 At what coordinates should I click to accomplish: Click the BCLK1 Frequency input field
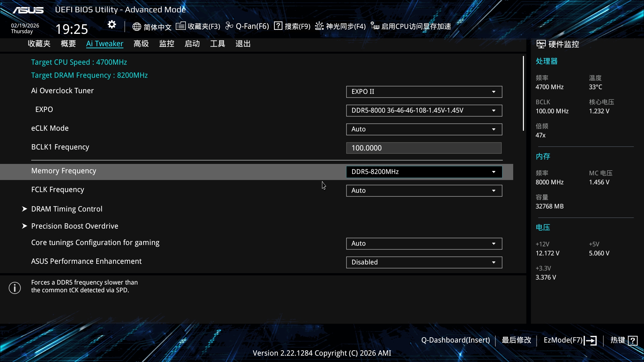(424, 148)
